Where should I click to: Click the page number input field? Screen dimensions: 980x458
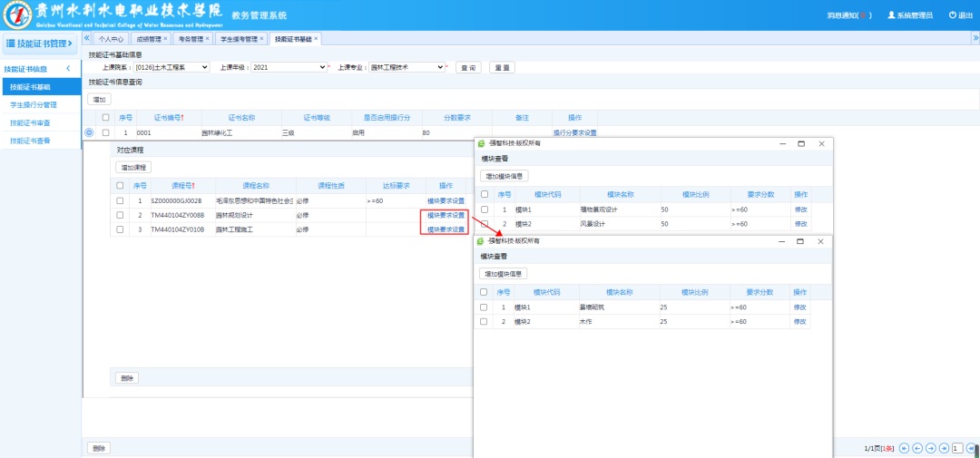pyautogui.click(x=956, y=448)
